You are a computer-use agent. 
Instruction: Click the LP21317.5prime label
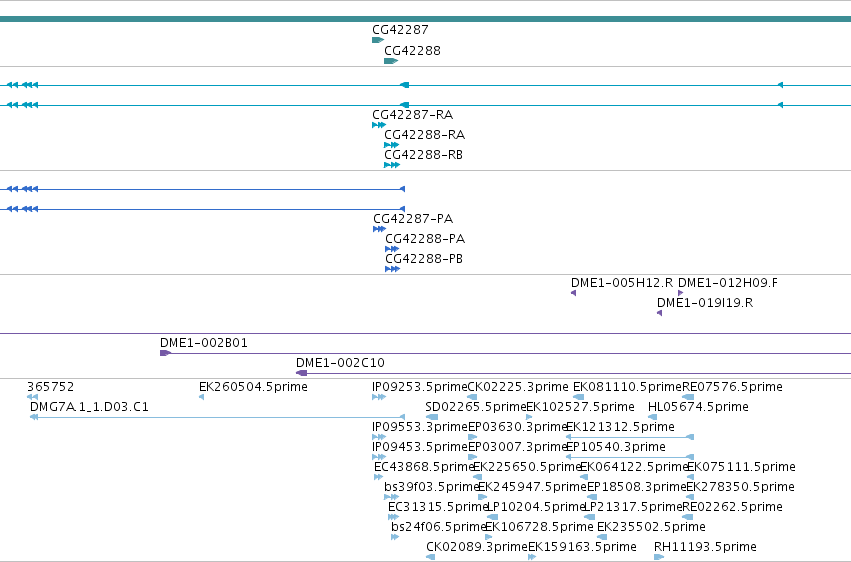point(633,508)
